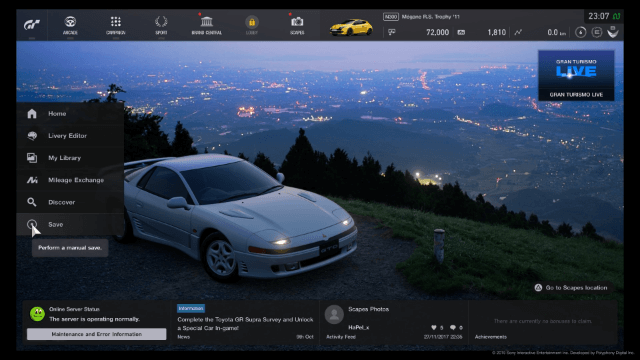
Task: Click the 1,810 mileage points value
Action: pos(496,32)
